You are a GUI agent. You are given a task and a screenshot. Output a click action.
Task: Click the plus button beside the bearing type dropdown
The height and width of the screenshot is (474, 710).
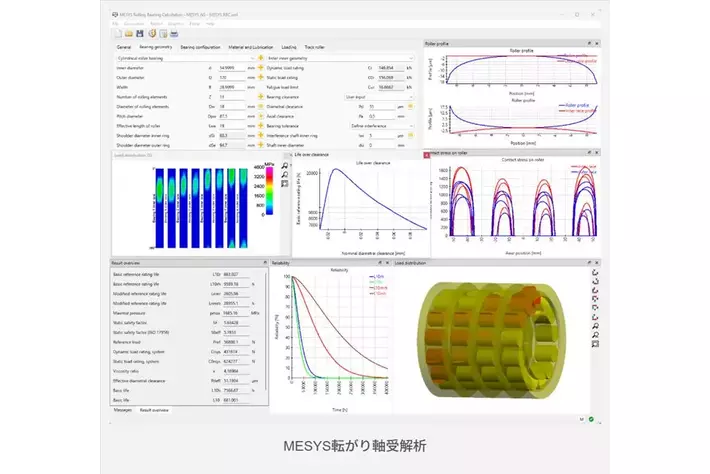261,58
